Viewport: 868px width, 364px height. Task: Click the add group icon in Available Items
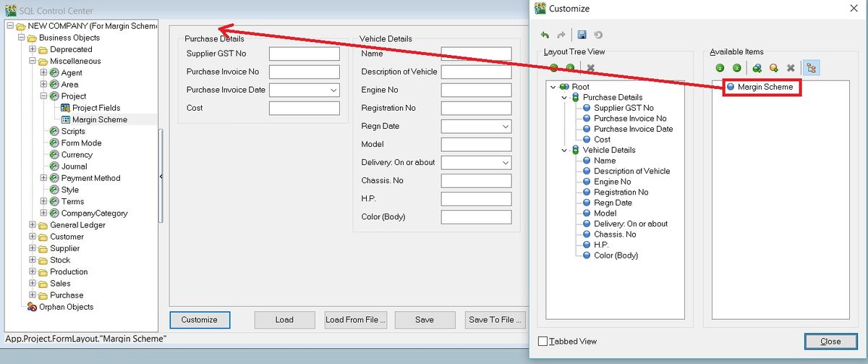757,68
